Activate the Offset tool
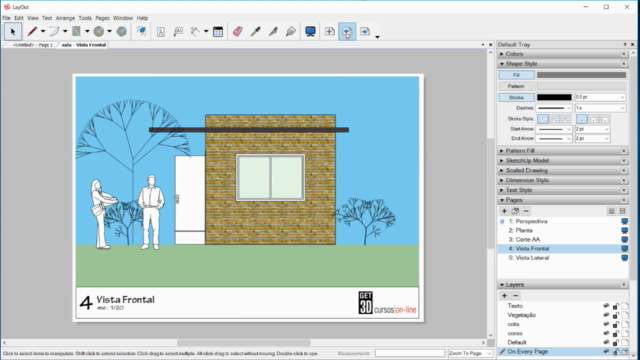 pos(141,31)
